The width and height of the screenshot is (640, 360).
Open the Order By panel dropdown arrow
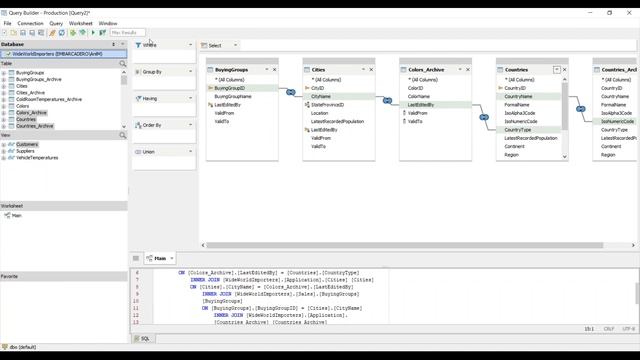tap(190, 125)
